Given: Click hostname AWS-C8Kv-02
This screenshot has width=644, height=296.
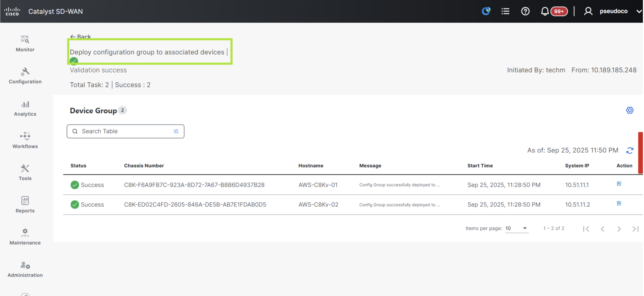Looking at the screenshot, I should click(x=318, y=205).
